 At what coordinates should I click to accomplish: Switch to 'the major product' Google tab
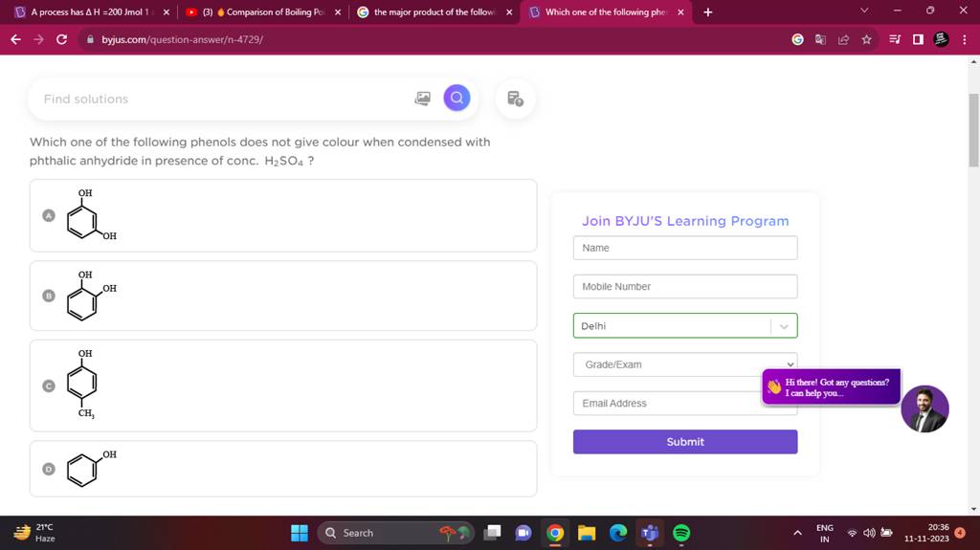tap(435, 12)
